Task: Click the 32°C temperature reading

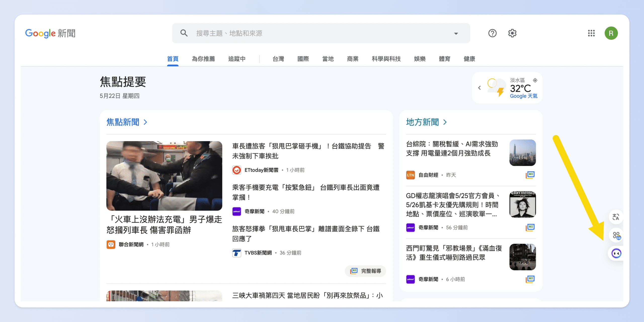Action: pos(520,88)
